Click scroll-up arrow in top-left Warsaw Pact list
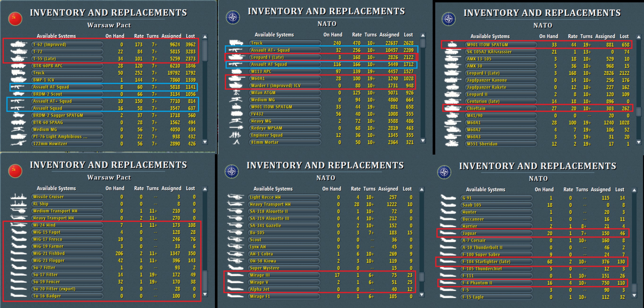Screen dimensions: 644x308 pyautogui.click(x=205, y=37)
